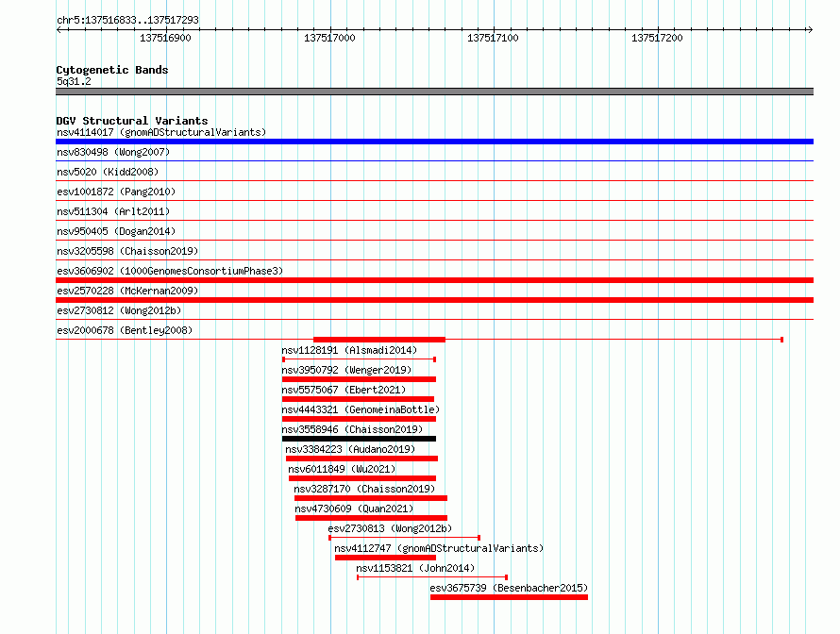Open variant nsv4730609 (Quan2021)
Viewport: 840px width, 634px height.
coord(354,509)
